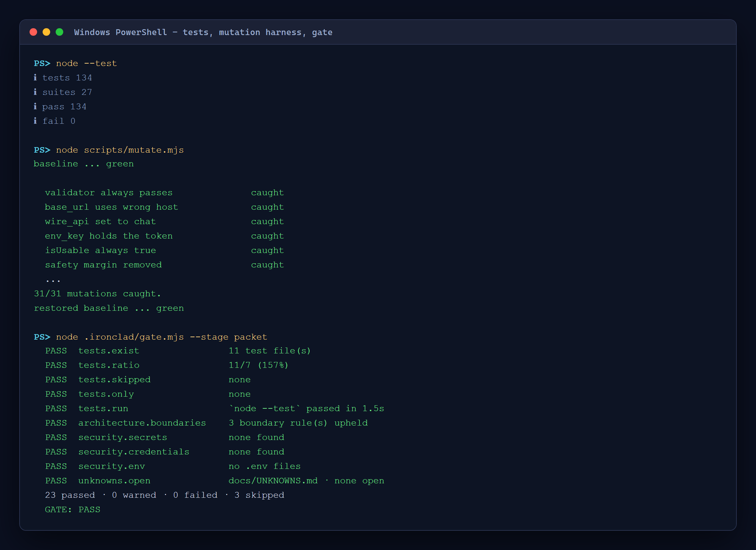This screenshot has width=756, height=550.
Task: Click the '23 passed · 0 warned' summary line
Action: pos(165,495)
